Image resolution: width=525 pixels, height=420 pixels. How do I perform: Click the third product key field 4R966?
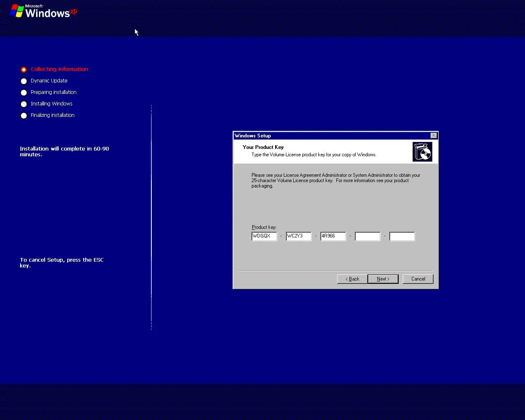(333, 236)
